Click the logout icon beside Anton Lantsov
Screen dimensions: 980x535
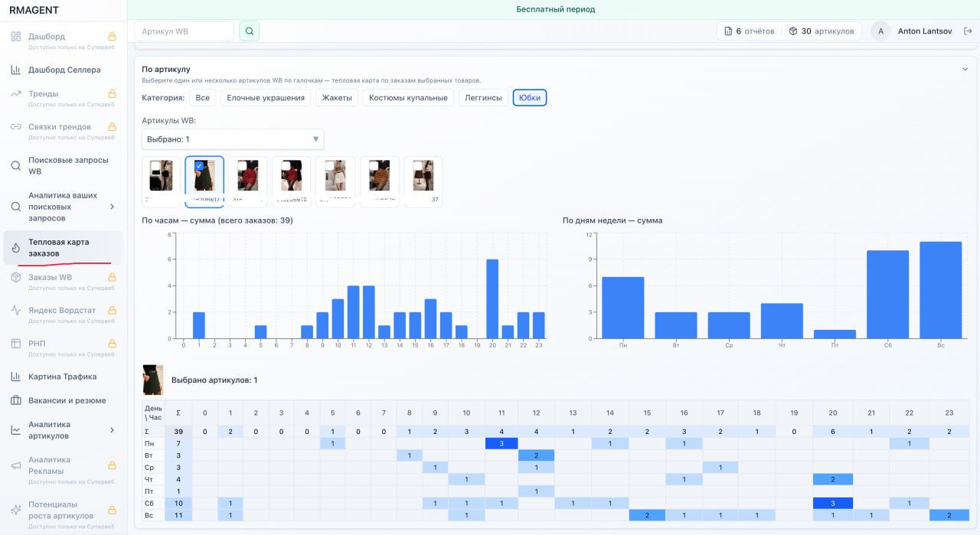(x=968, y=31)
